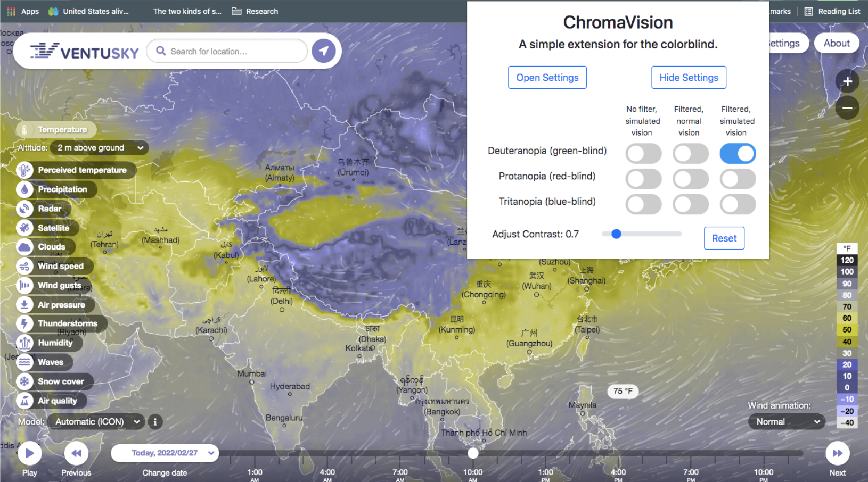Viewport: 868px width, 482px height.
Task: Enable Deuteranopia filtered normal vision
Action: click(x=691, y=154)
